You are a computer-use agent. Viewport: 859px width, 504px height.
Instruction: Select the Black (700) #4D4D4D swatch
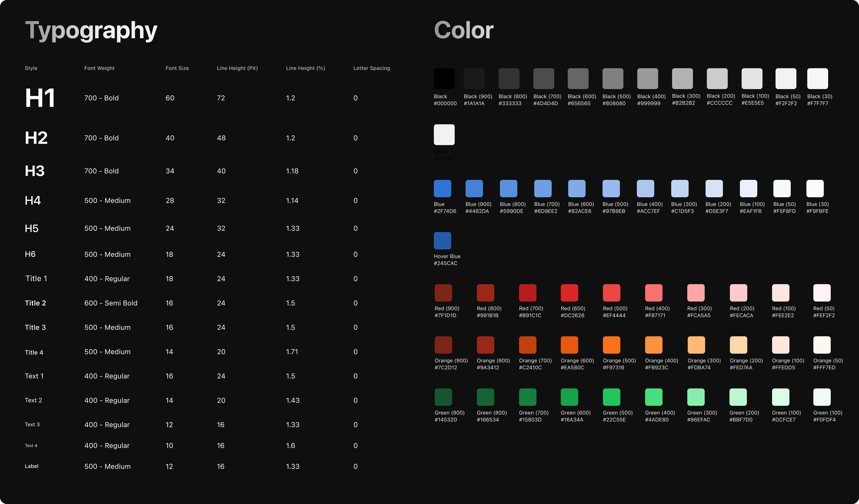point(544,78)
